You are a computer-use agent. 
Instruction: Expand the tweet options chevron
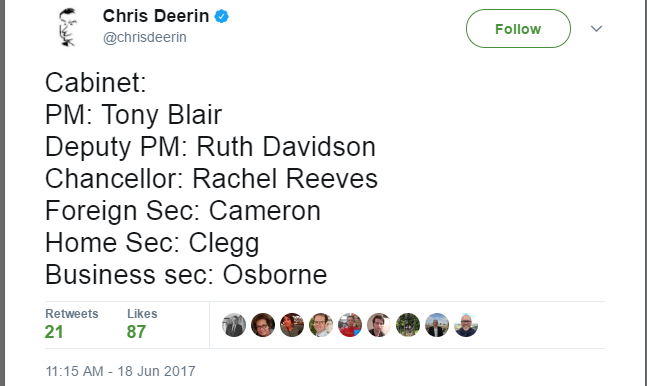point(596,28)
